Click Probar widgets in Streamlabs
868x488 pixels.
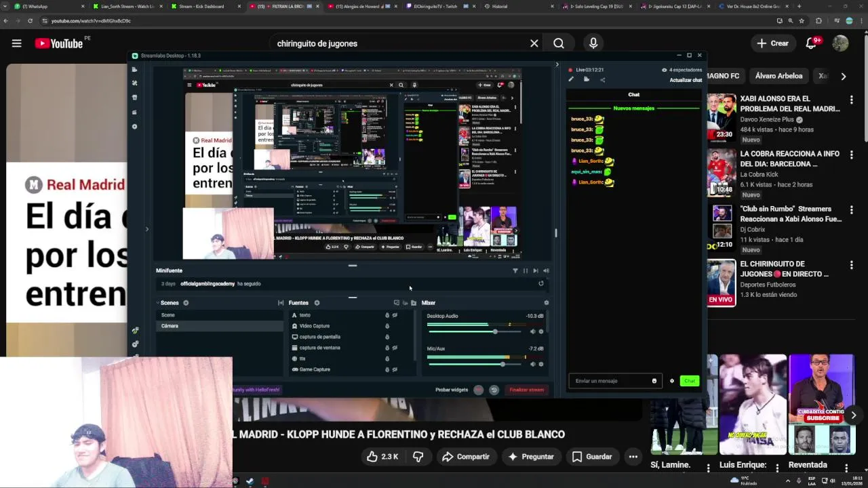452,390
